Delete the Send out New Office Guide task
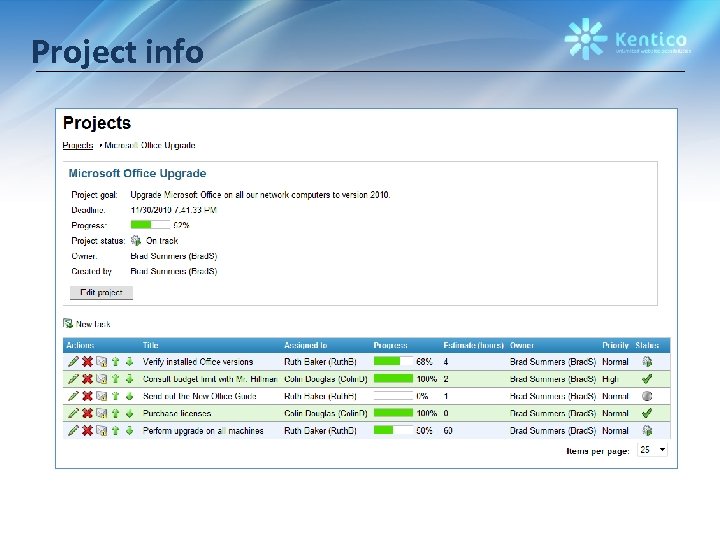 [x=87, y=396]
